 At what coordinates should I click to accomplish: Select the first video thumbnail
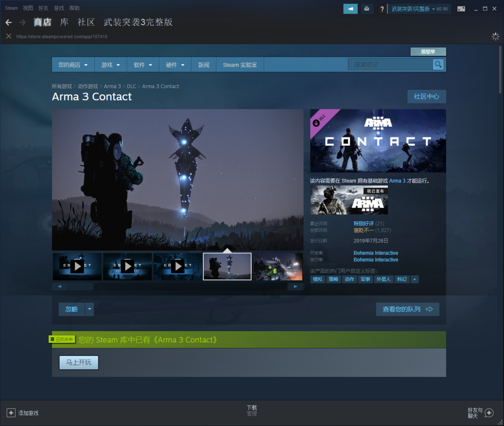pyautogui.click(x=77, y=267)
